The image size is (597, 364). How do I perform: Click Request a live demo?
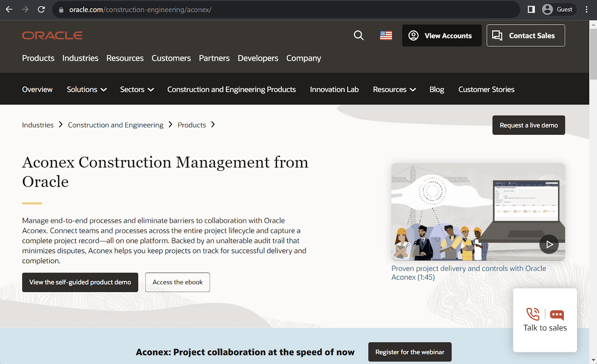click(x=528, y=125)
